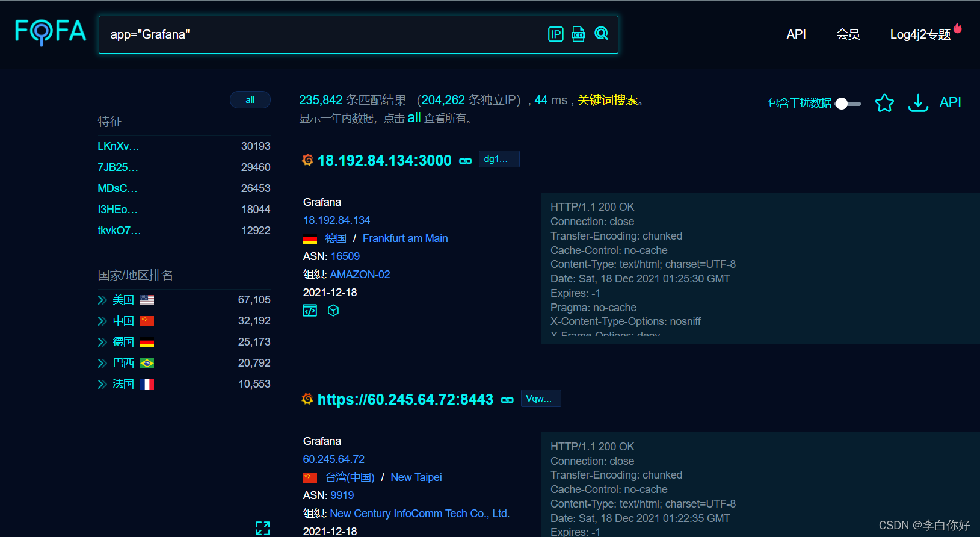Expand the 中国 country entry
980x537 pixels.
[x=102, y=321]
